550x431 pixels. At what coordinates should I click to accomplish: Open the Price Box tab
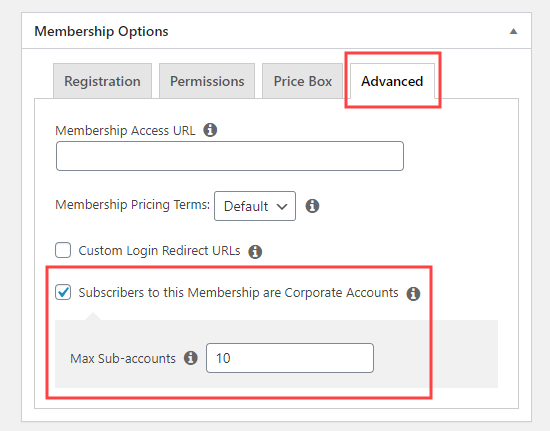coord(302,81)
